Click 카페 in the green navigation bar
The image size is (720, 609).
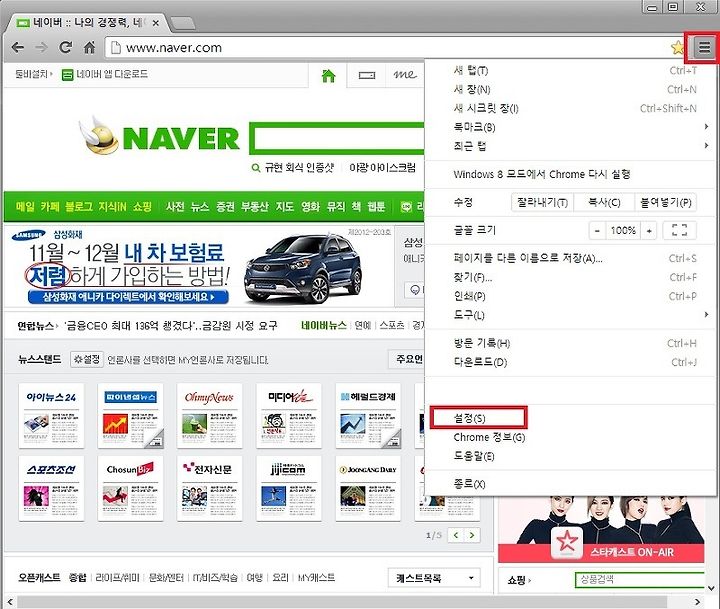coord(50,207)
